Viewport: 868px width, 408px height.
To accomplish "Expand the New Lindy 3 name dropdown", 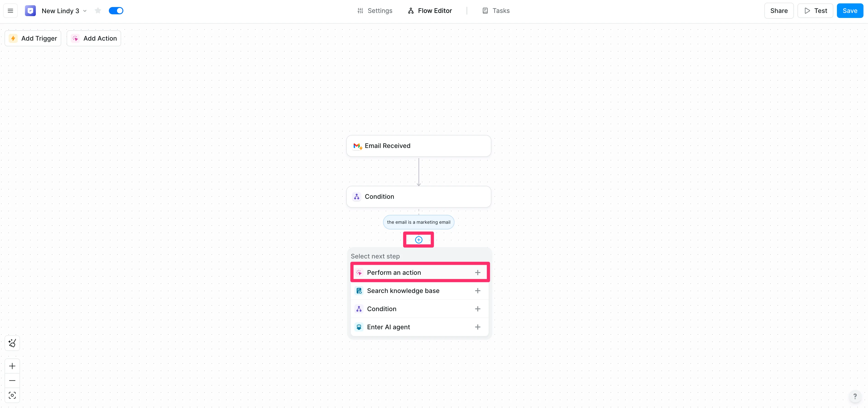I will click(x=85, y=11).
